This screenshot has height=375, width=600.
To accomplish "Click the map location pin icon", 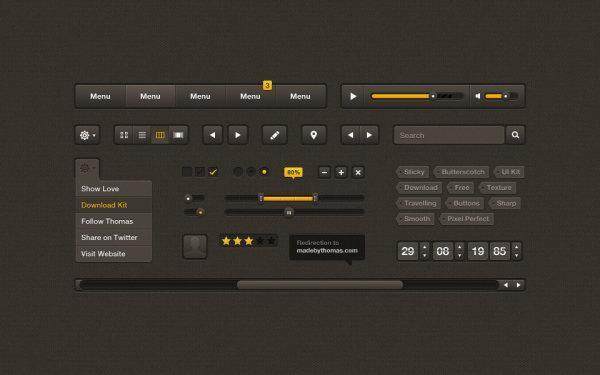I will pos(313,135).
